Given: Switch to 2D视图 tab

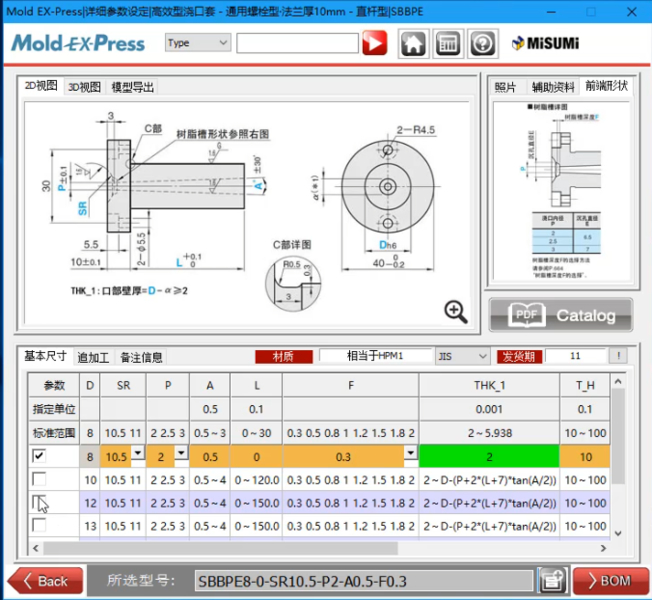Looking at the screenshot, I should pos(41,86).
